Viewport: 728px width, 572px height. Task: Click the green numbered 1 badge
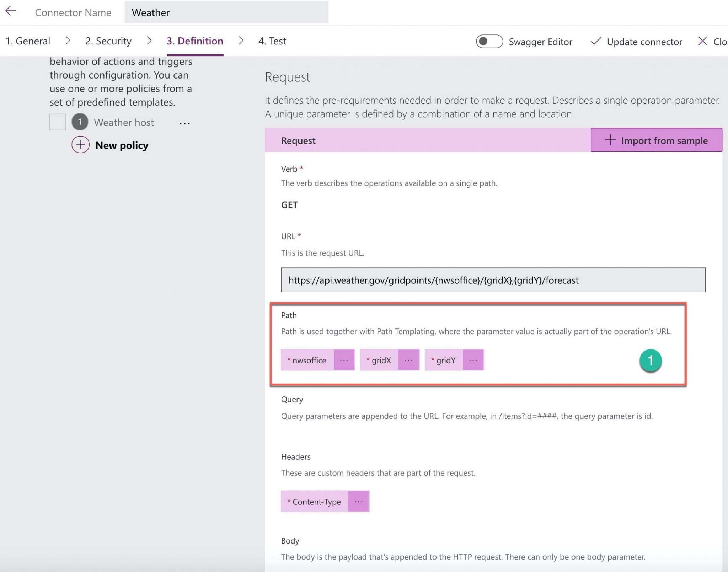[x=650, y=360]
